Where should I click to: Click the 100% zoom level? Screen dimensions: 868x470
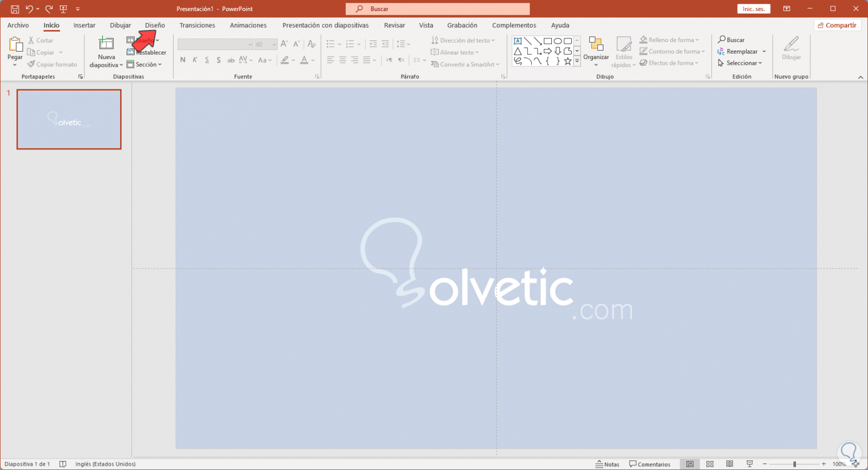pyautogui.click(x=839, y=464)
